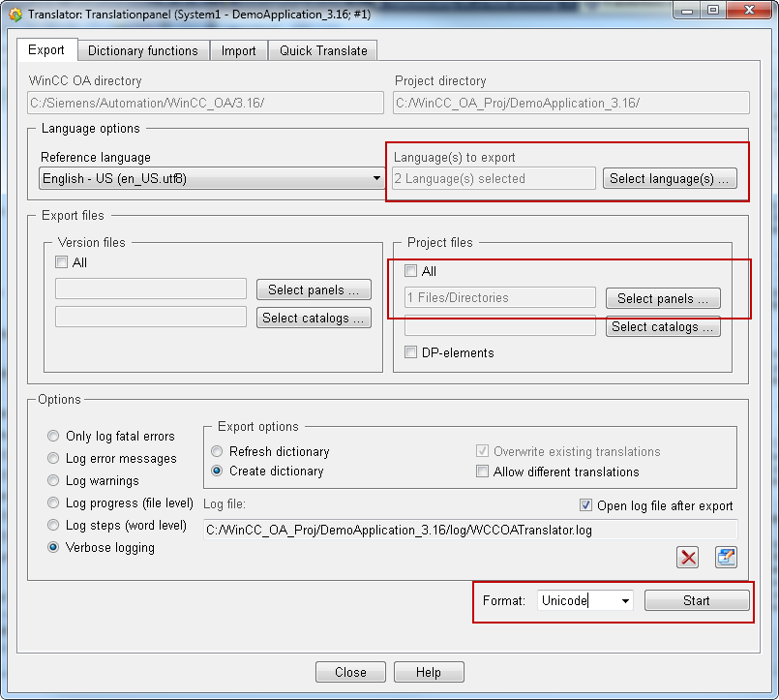
Task: Choose Log warnings logging level
Action: [x=54, y=480]
